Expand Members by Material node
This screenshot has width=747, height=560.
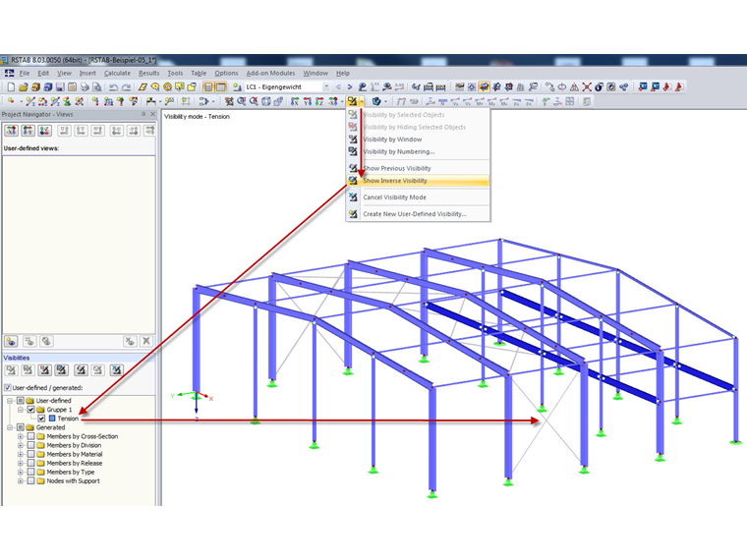(21, 454)
